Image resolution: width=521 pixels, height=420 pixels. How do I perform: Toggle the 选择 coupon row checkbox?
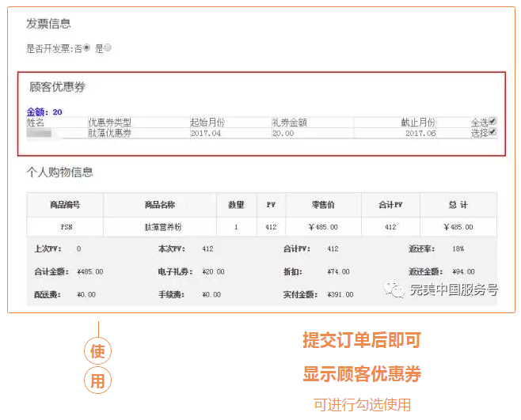pos(492,133)
